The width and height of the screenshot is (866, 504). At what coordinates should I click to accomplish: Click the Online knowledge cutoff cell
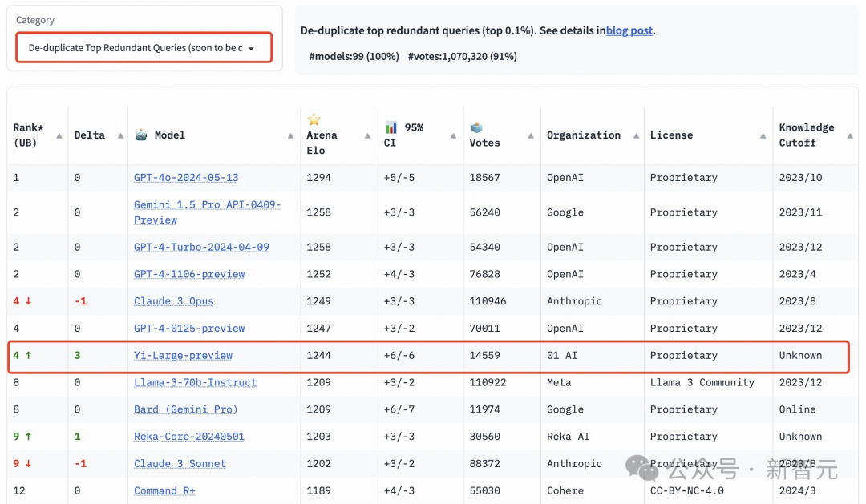[798, 409]
